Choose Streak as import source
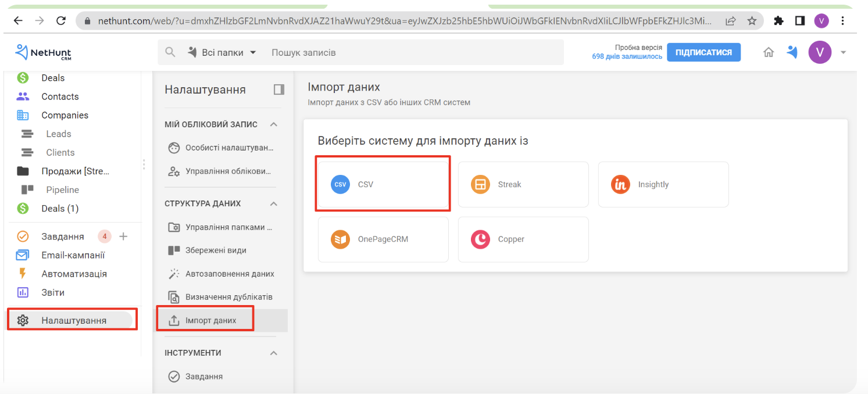The height and width of the screenshot is (394, 868). [x=523, y=184]
